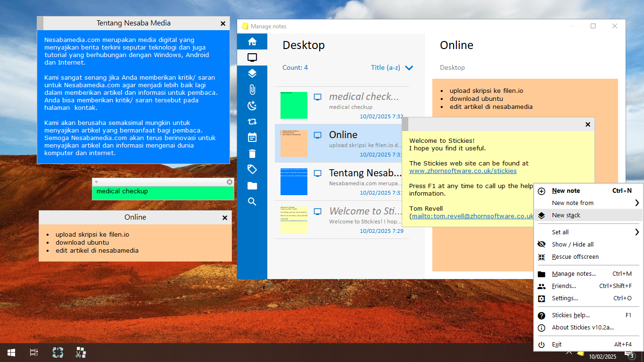This screenshot has height=362, width=644.
Task: Click the blue Tentang Nesaba thumbnail
Action: 294,181
